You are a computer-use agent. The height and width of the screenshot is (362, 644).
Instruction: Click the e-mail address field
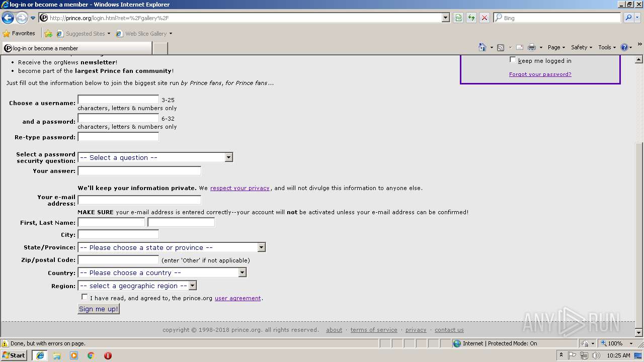tap(139, 200)
